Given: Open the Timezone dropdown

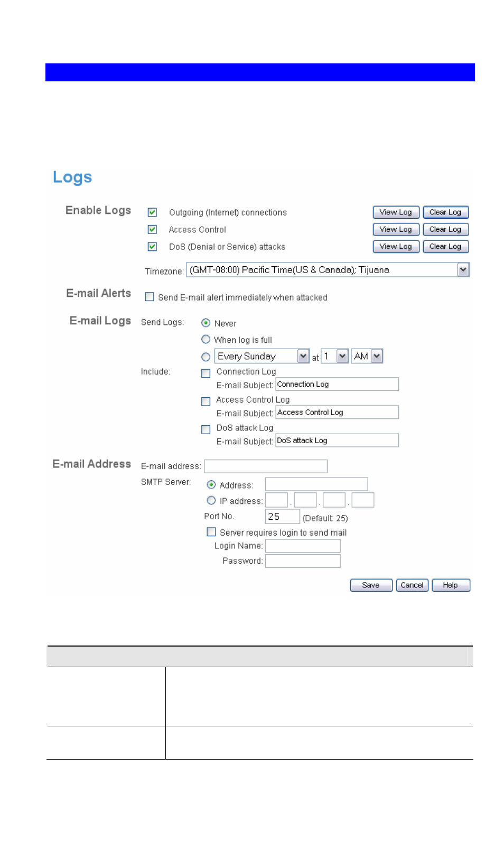Looking at the screenshot, I should [x=463, y=270].
